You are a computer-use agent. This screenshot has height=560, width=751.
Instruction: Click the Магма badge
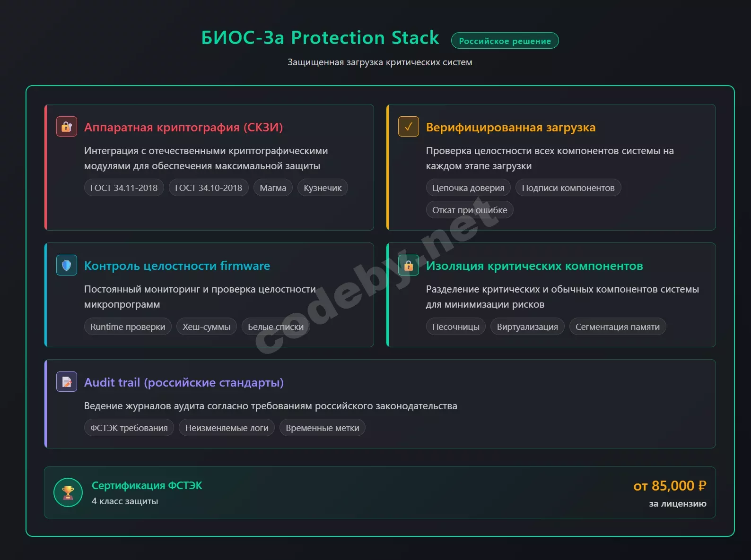pyautogui.click(x=272, y=187)
